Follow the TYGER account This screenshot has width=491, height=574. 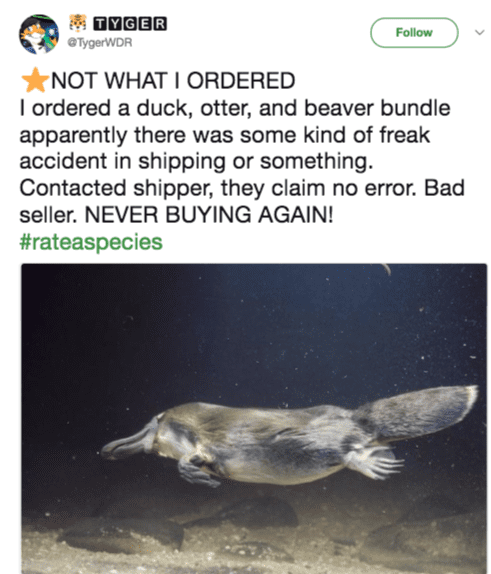(x=414, y=33)
